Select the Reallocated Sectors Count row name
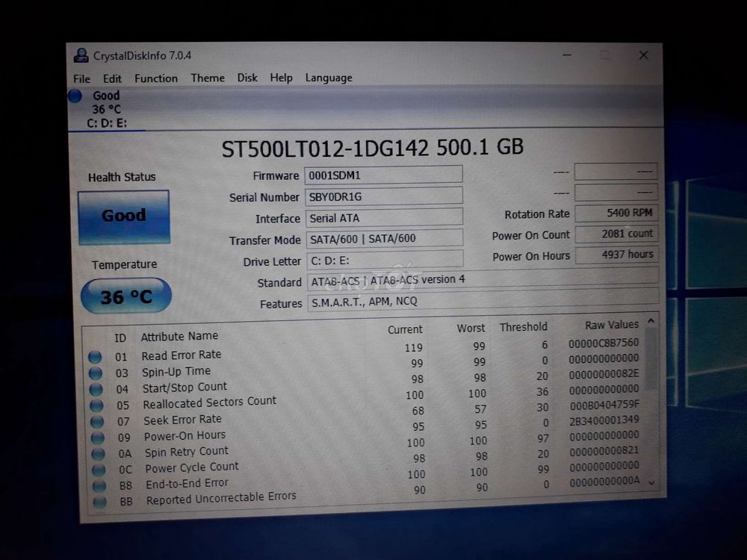 pos(210,402)
